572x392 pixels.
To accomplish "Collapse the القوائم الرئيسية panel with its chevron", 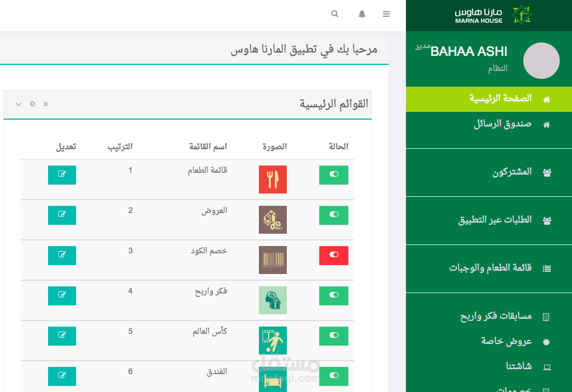I will tap(18, 104).
